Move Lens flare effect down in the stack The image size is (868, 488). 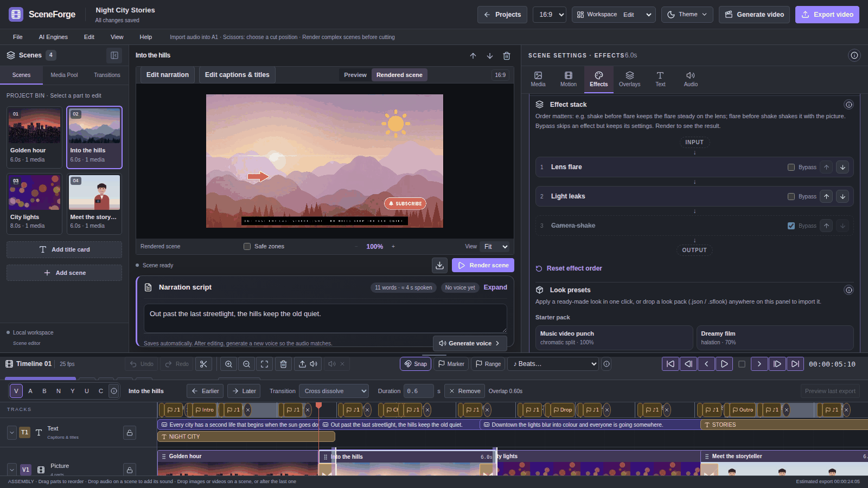pos(843,167)
